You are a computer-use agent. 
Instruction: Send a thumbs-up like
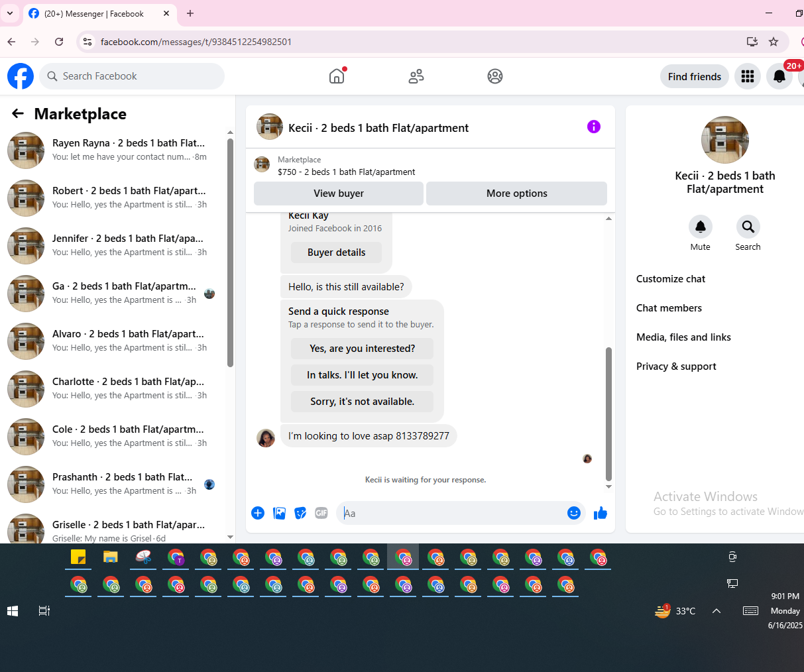tap(601, 513)
